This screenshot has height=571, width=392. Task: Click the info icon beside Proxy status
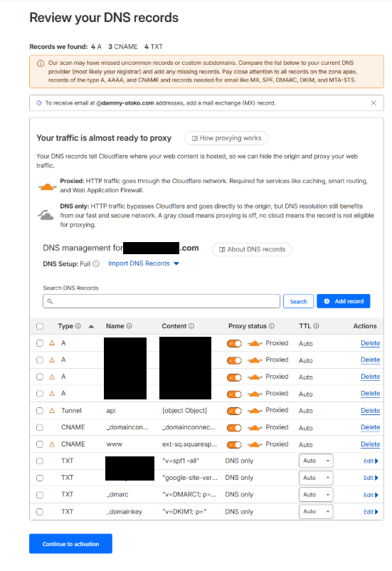(x=272, y=326)
